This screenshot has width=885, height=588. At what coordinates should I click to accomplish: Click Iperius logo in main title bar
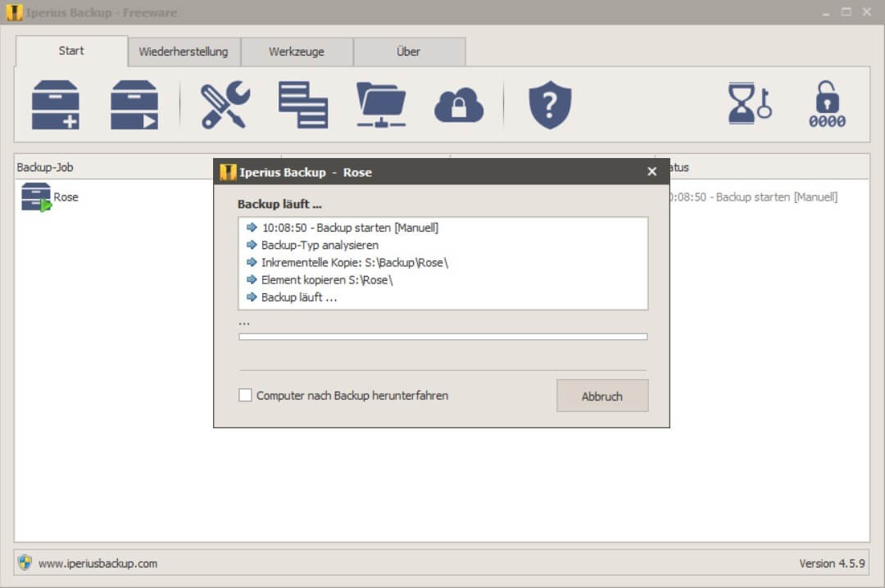coord(15,12)
